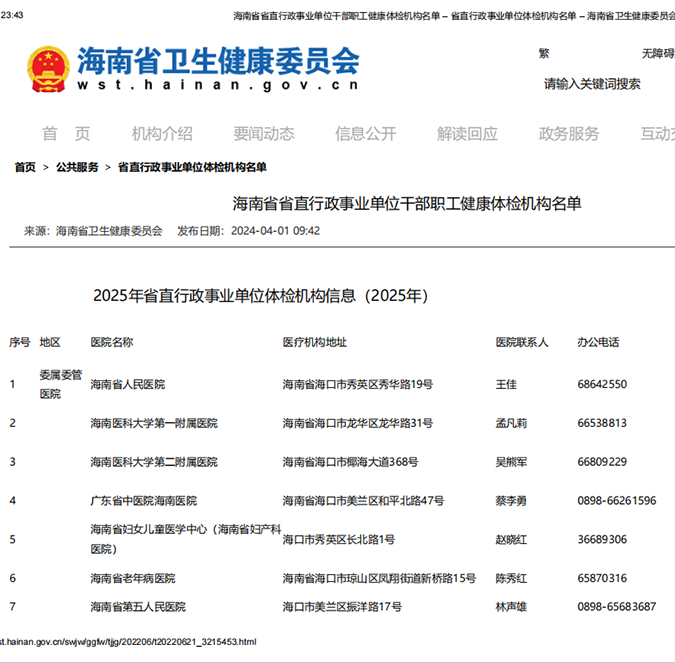Click the 公共服务 breadcrumb link
Viewport: 675px width, 663px height.
tap(77, 167)
